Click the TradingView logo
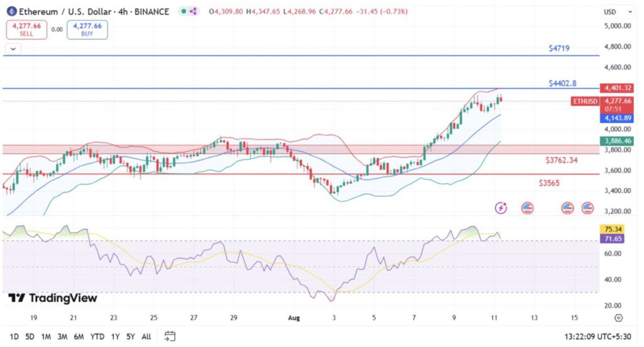Image resolution: width=644 pixels, height=347 pixels. 53,298
